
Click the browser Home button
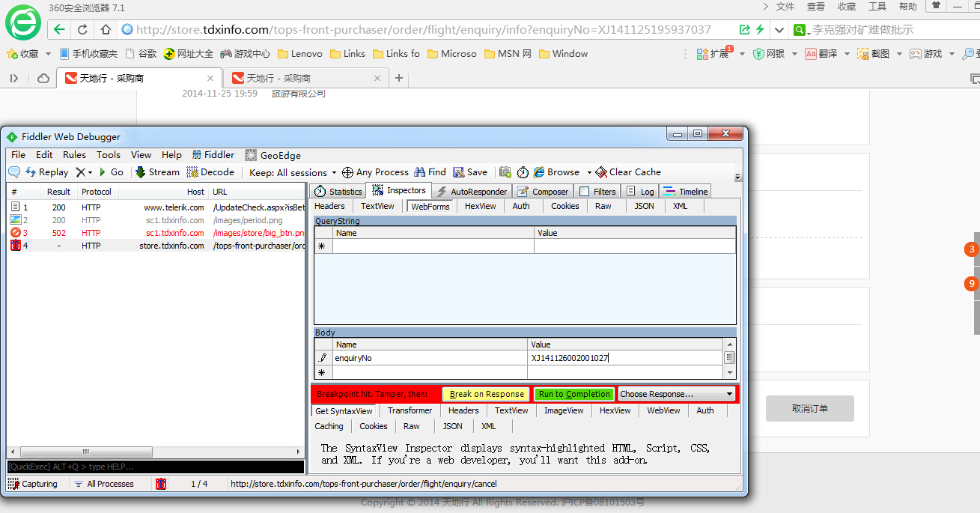click(x=106, y=29)
